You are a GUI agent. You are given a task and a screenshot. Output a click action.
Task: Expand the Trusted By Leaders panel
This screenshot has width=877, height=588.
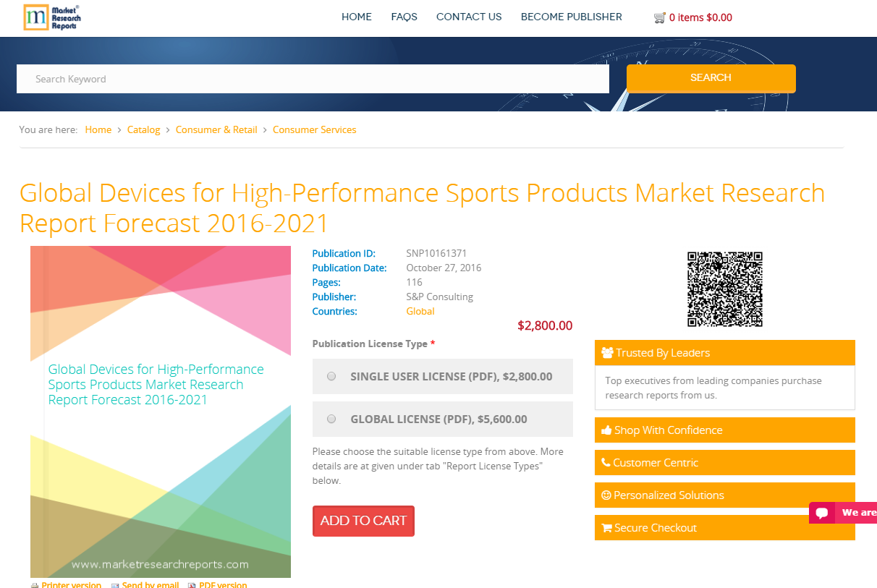pyautogui.click(x=725, y=353)
